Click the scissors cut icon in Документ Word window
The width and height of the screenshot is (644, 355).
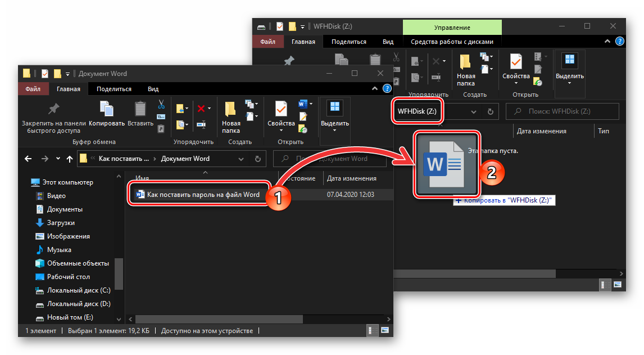[x=161, y=104]
